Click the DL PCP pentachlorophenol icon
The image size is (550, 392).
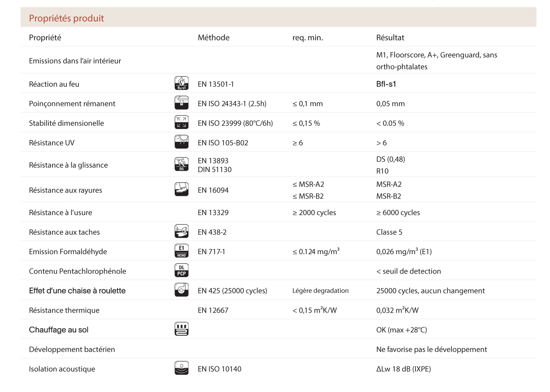pyautogui.click(x=181, y=271)
